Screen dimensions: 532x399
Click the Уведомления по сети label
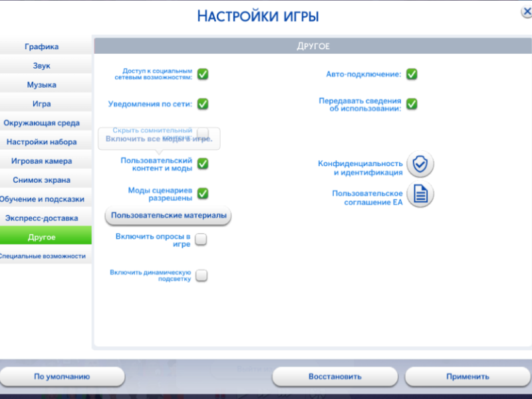pyautogui.click(x=150, y=104)
